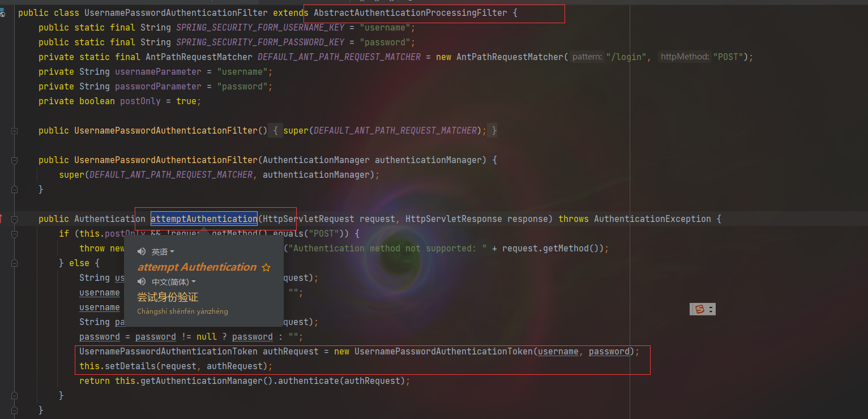This screenshot has height=419, width=868.
Task: Click the AuthenticationManager parameter type
Action: 316,160
